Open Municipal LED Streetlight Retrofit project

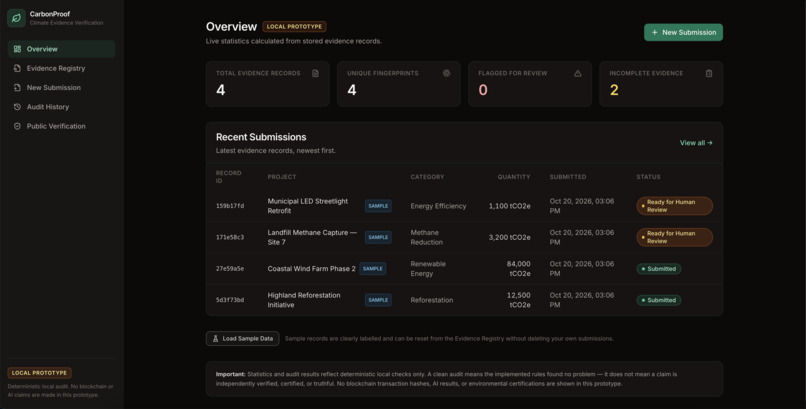(307, 206)
